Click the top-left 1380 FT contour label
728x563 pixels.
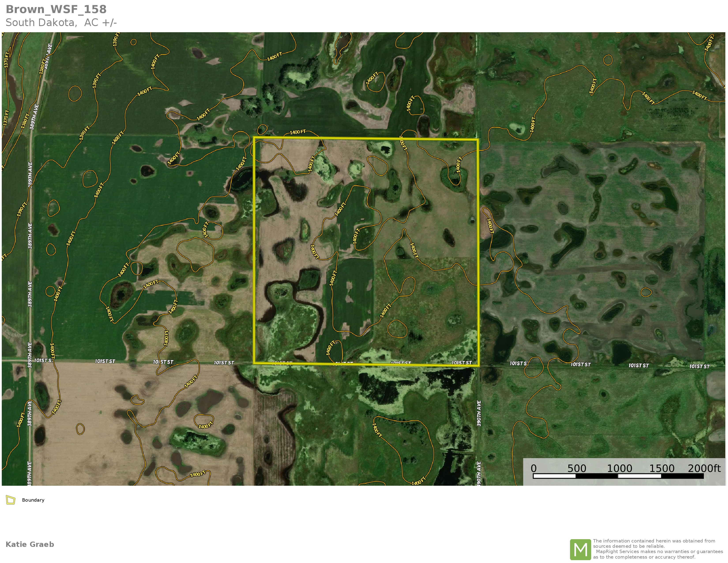click(42, 66)
